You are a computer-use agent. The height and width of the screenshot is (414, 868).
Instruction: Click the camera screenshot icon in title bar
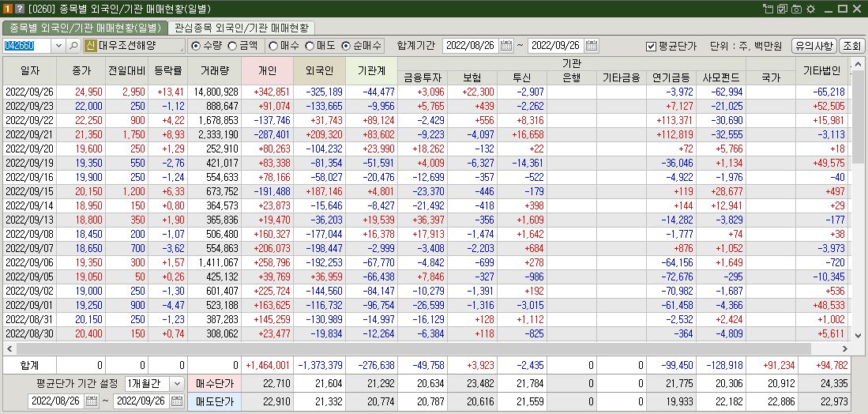coord(797,9)
